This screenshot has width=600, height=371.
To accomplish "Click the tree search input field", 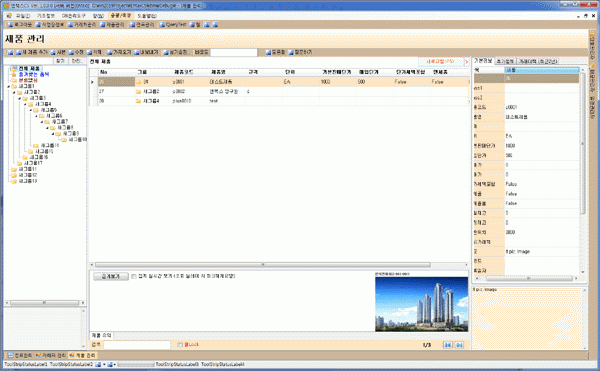I will (28, 61).
